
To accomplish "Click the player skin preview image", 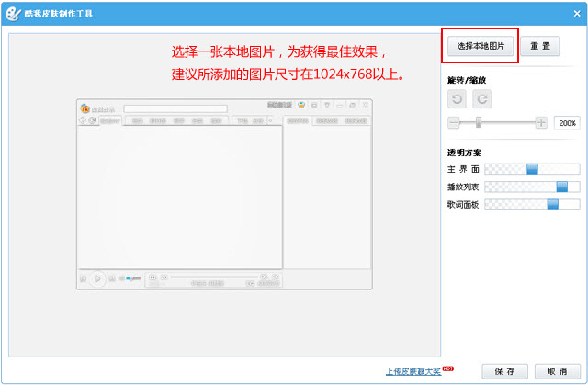I will (x=224, y=194).
